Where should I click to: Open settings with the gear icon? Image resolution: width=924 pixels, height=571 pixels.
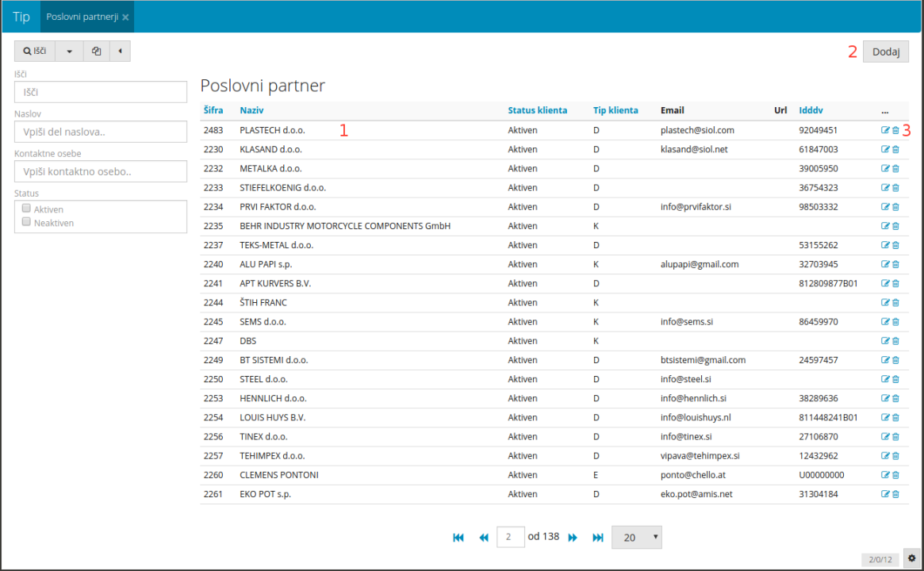coord(912,558)
